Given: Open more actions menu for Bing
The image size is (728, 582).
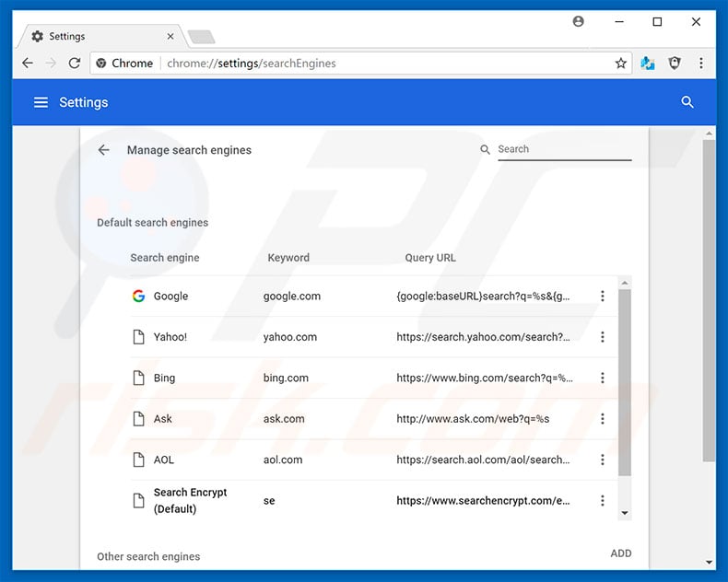Looking at the screenshot, I should tap(602, 378).
